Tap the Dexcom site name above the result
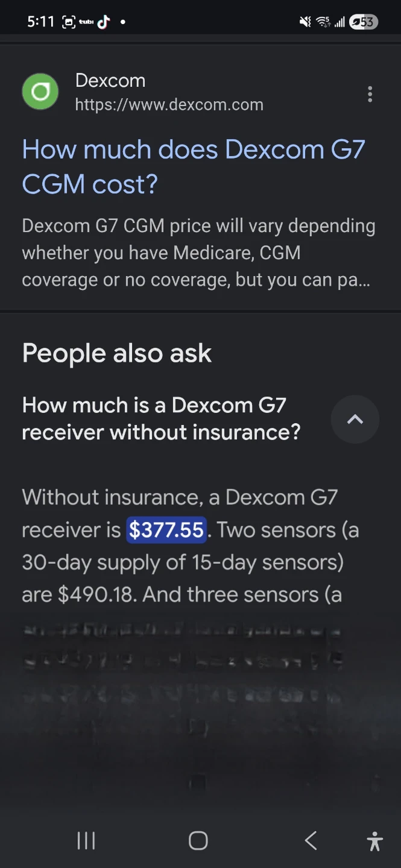The height and width of the screenshot is (868, 401). click(x=110, y=80)
